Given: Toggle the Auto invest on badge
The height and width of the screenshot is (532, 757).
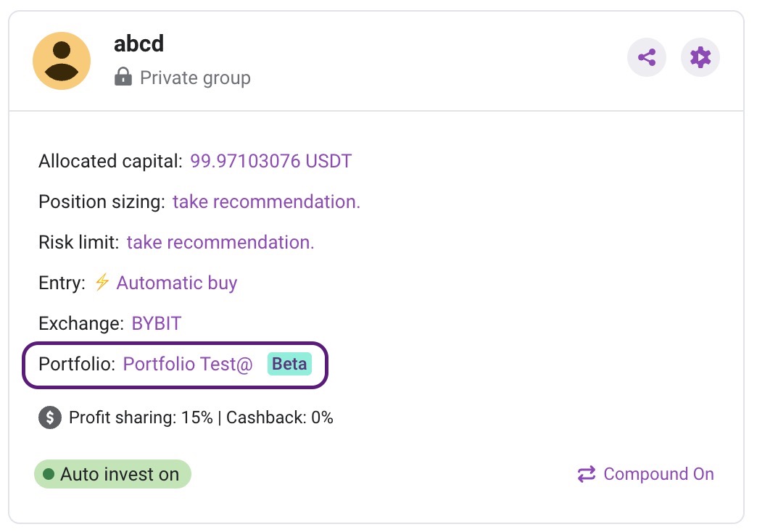Looking at the screenshot, I should click(x=112, y=475).
